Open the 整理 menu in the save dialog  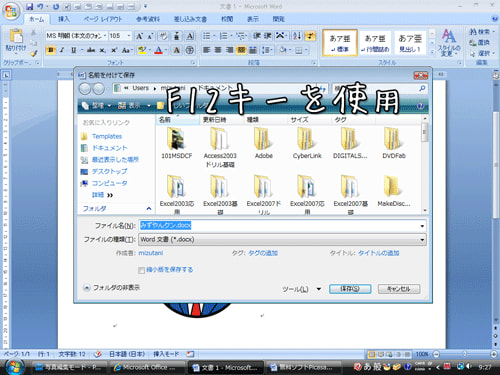click(x=97, y=106)
